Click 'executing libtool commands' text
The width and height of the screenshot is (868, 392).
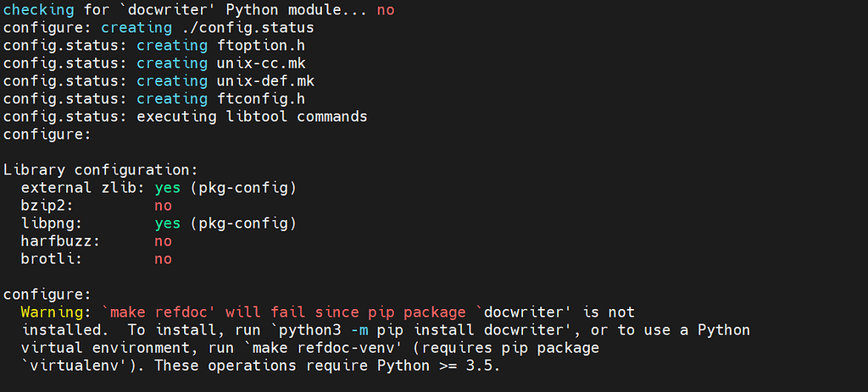(x=252, y=117)
